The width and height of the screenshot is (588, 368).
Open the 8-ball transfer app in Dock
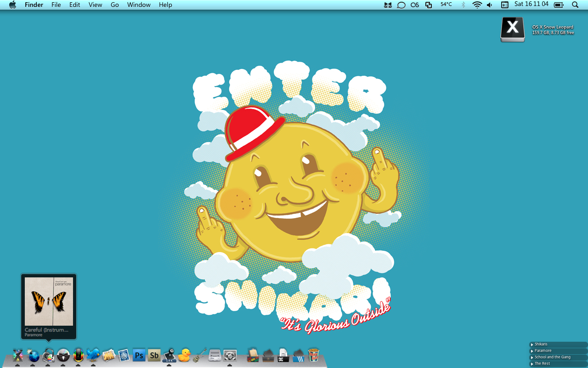[x=169, y=355]
